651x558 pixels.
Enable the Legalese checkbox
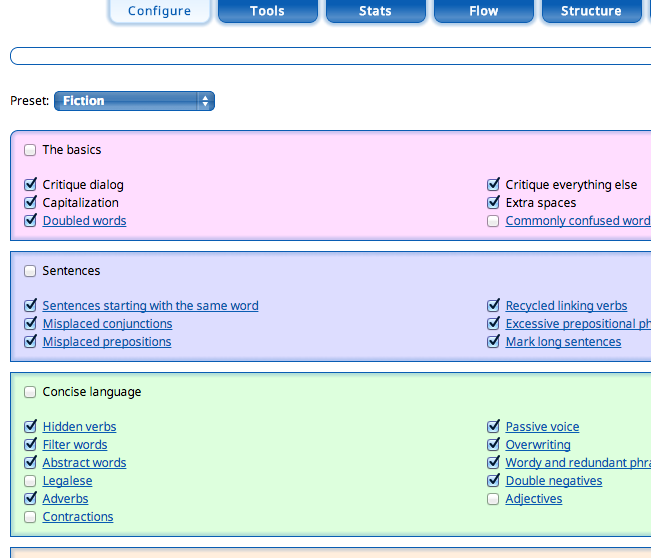point(30,481)
